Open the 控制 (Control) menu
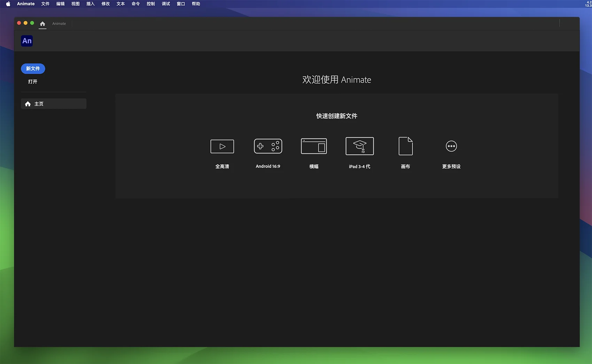Viewport: 592px width, 364px height. click(151, 4)
